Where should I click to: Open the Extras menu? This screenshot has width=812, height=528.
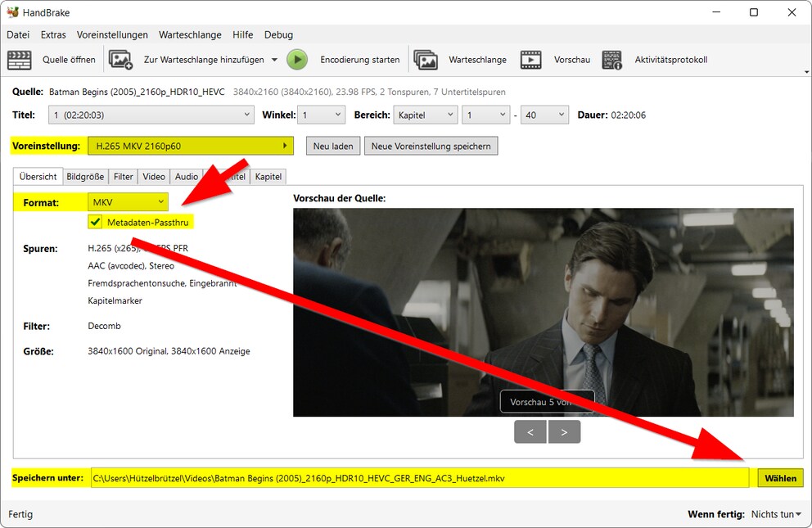(53, 34)
